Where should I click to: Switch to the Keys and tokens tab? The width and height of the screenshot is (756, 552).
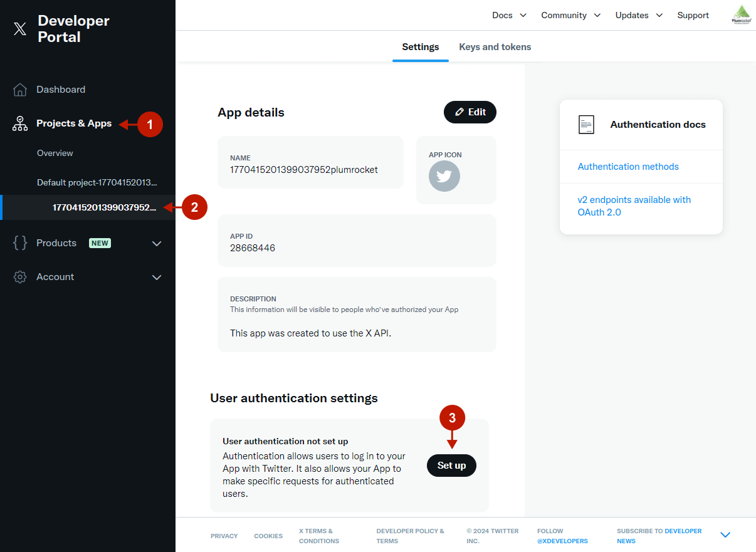(495, 47)
